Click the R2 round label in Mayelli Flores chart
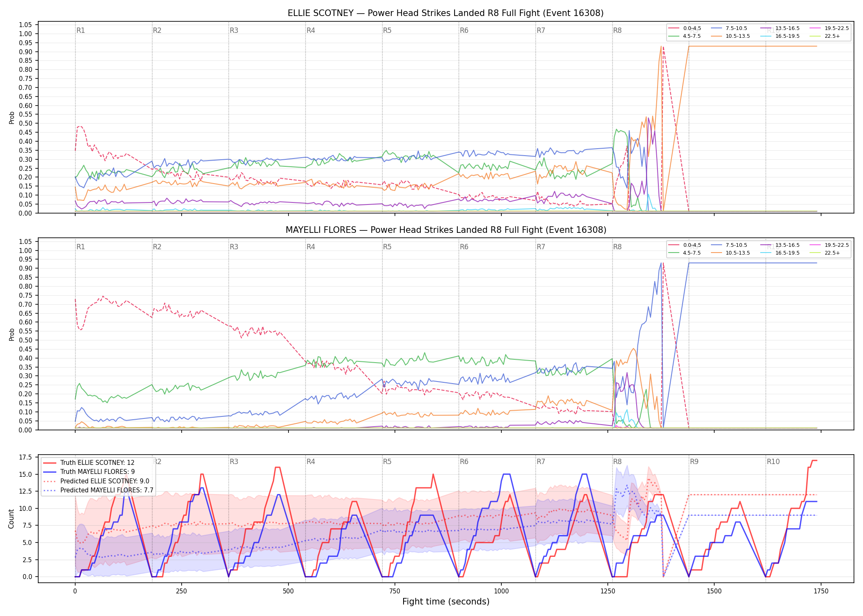This screenshot has height=616, width=863. [157, 247]
